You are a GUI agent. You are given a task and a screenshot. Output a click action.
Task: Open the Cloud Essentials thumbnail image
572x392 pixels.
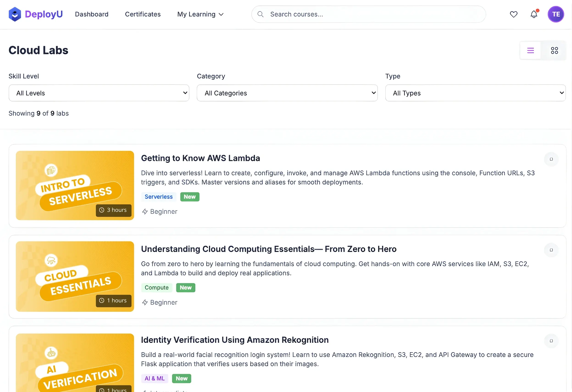75,276
